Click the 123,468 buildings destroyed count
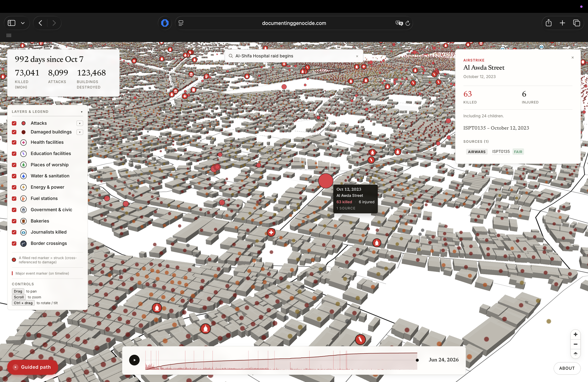 (x=91, y=73)
